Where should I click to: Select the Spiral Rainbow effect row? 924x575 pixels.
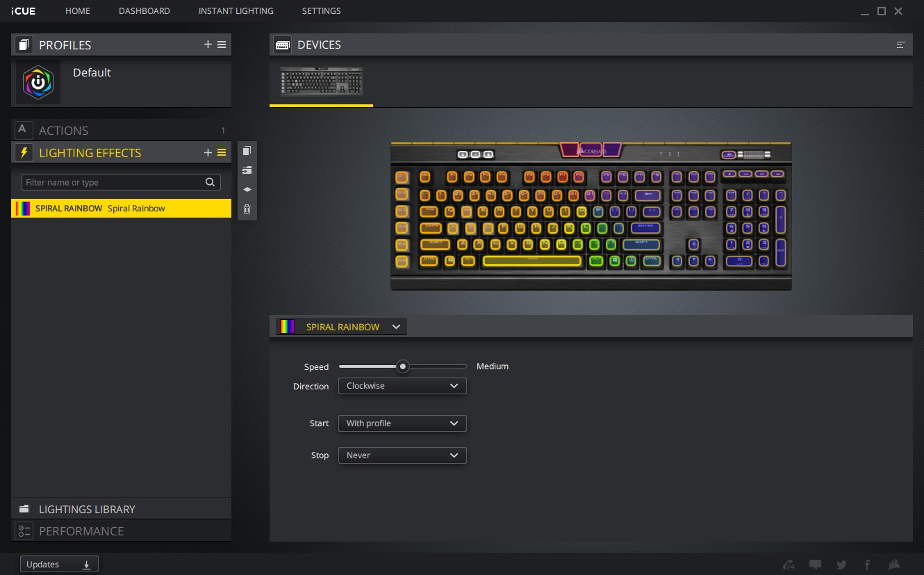pos(122,209)
